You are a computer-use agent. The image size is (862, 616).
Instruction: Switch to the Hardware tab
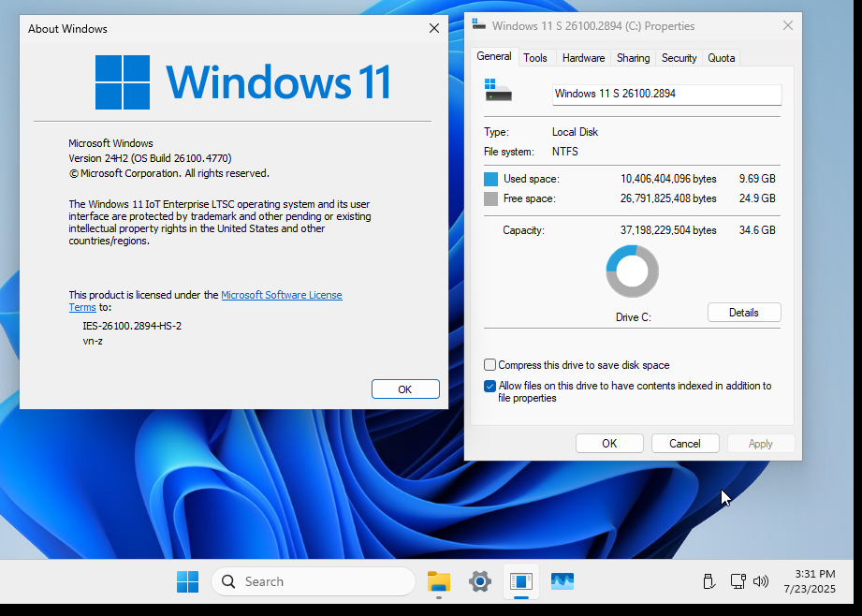coord(583,58)
